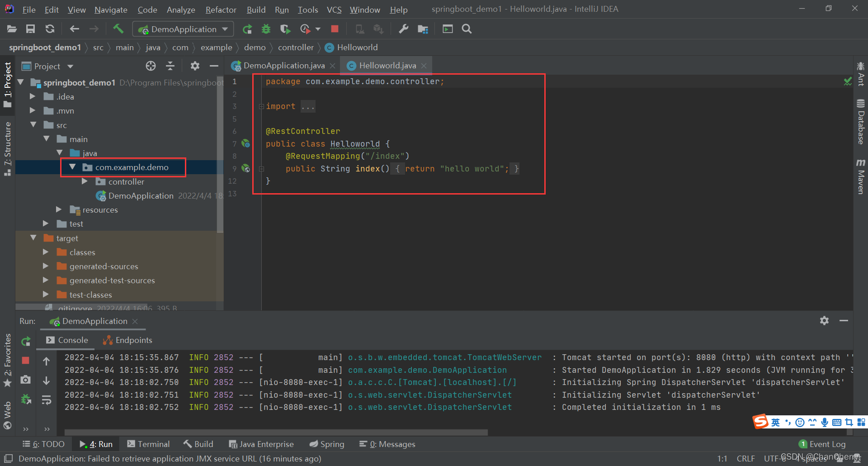This screenshot has width=868, height=466.
Task: Click the console horizontal scrollbar
Action: (276, 432)
